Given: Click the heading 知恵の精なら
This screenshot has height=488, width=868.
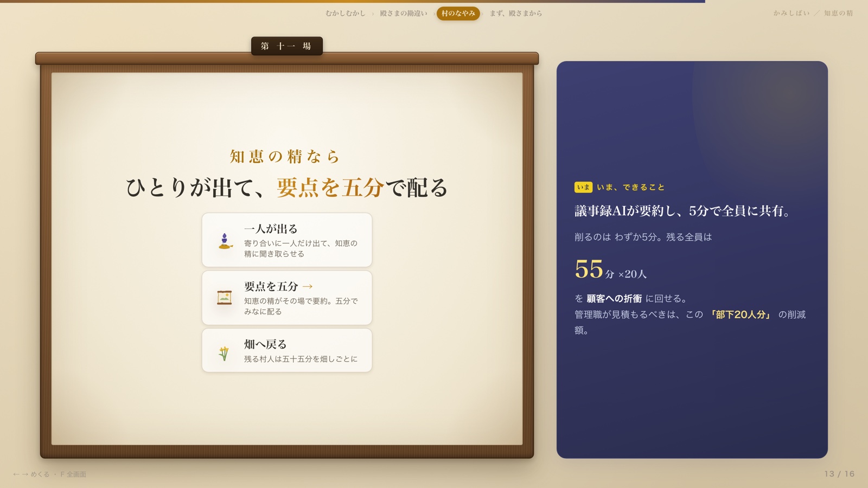Looking at the screenshot, I should tap(285, 157).
